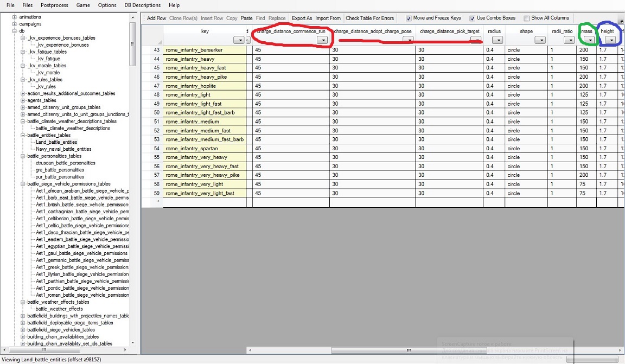The height and width of the screenshot is (364, 625).
Task: Click Check Table For Errors button
Action: 369,18
